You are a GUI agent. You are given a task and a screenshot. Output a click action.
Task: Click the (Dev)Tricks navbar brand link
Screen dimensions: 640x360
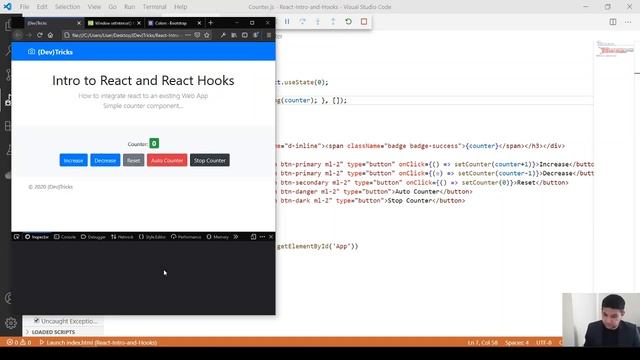tap(50, 52)
